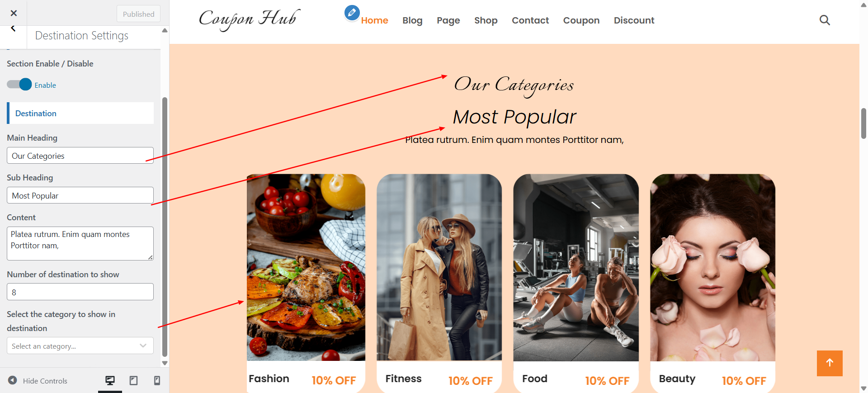Open the Blog menu item
The height and width of the screenshot is (393, 868).
[x=412, y=20]
